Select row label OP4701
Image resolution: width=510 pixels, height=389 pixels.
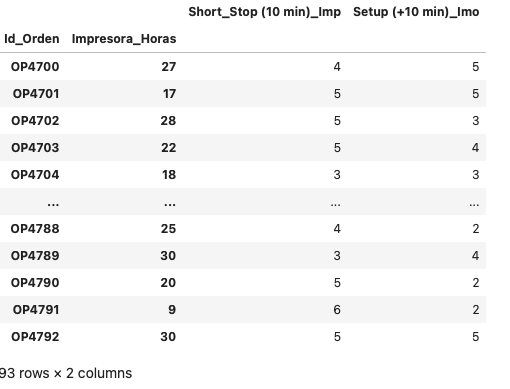pyautogui.click(x=36, y=94)
